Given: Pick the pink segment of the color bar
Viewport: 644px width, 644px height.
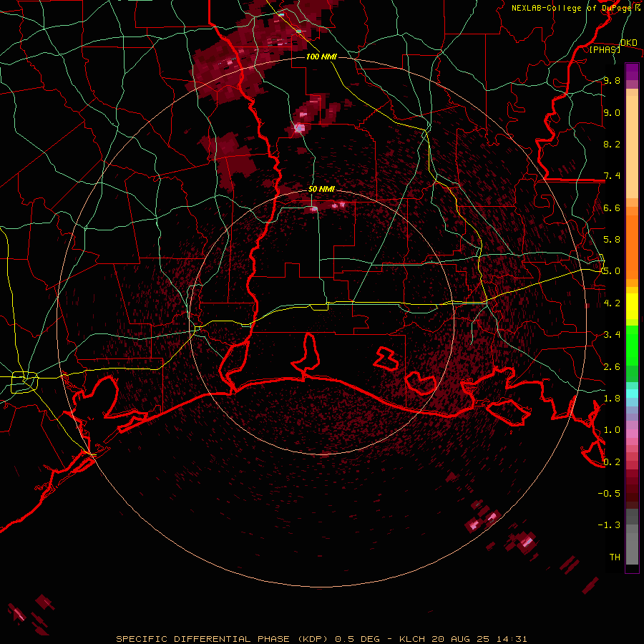Looking at the screenshot, I should (632, 434).
